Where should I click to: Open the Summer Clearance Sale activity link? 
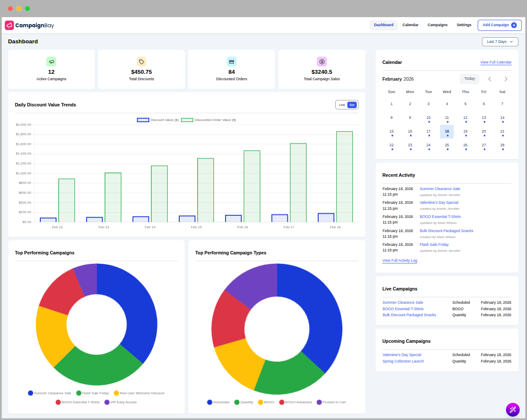click(440, 188)
